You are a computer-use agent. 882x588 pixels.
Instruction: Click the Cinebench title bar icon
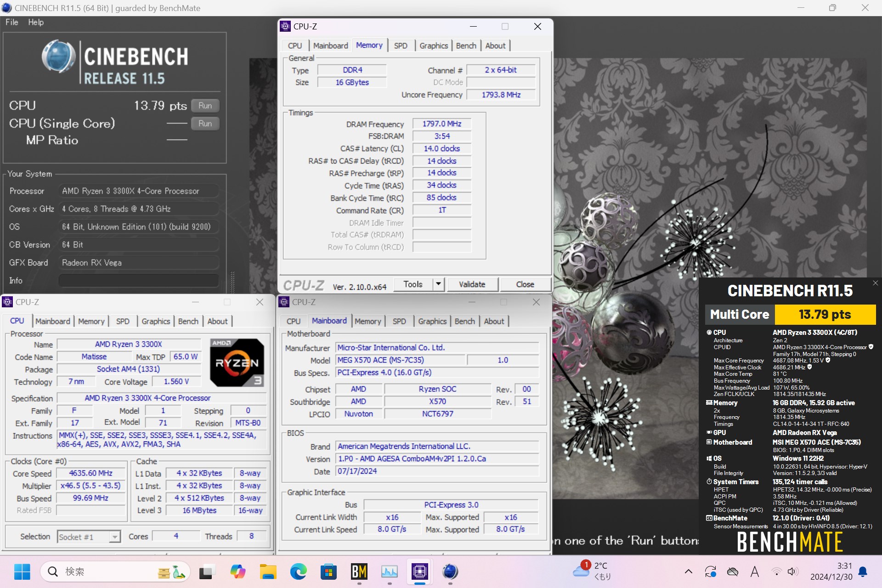pyautogui.click(x=6, y=8)
